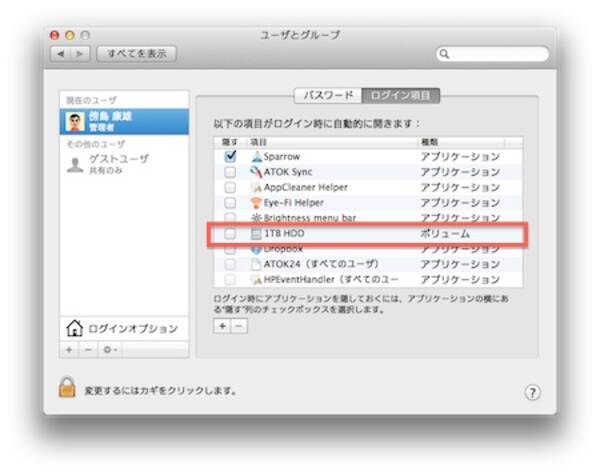
Task: Add a user with sidebar plus button
Action: (x=69, y=349)
